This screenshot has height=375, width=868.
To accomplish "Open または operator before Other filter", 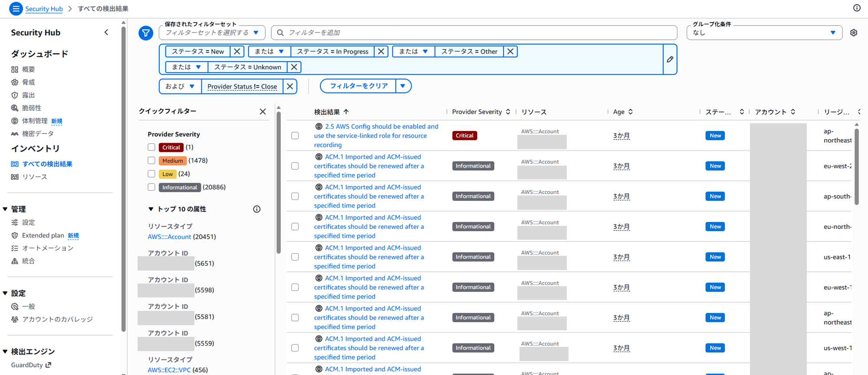I will 414,52.
